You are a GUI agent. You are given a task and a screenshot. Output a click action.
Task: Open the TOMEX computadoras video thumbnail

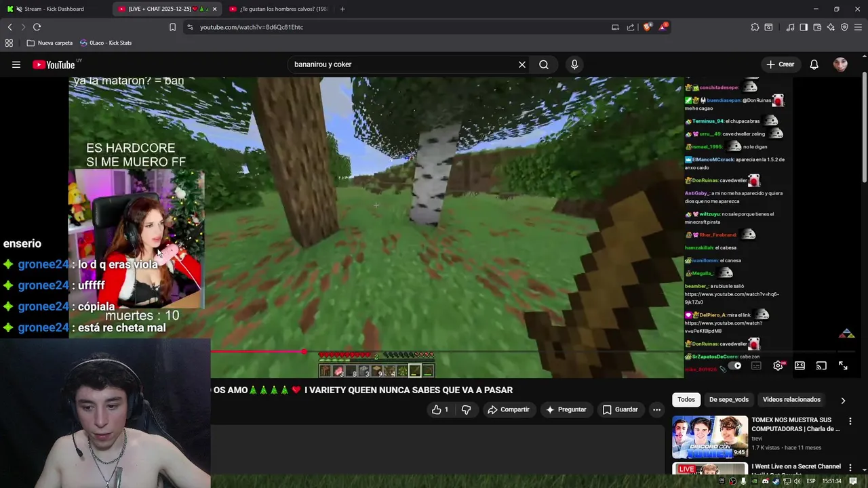tap(710, 437)
